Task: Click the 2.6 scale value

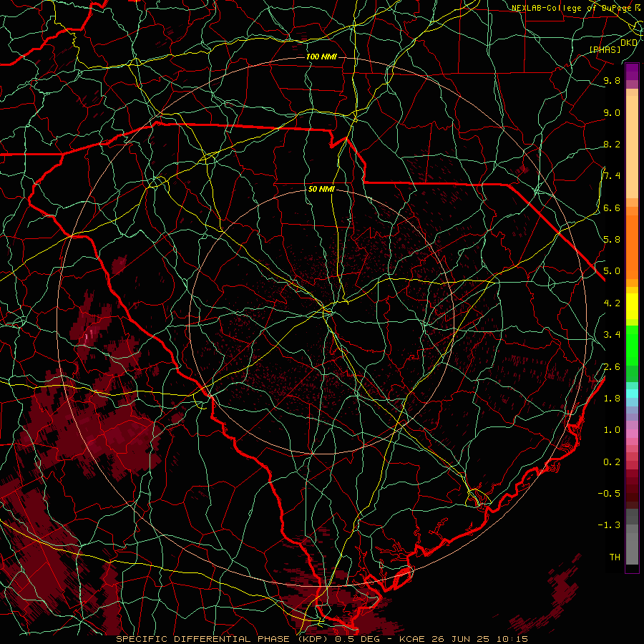Action: pos(612,367)
